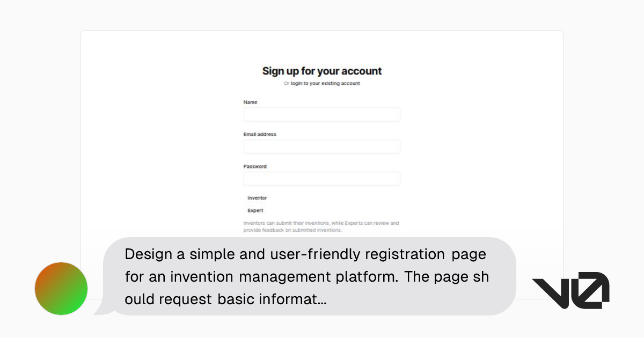This screenshot has height=338, width=644.
Task: Click the word Or above the form
Action: 286,83
